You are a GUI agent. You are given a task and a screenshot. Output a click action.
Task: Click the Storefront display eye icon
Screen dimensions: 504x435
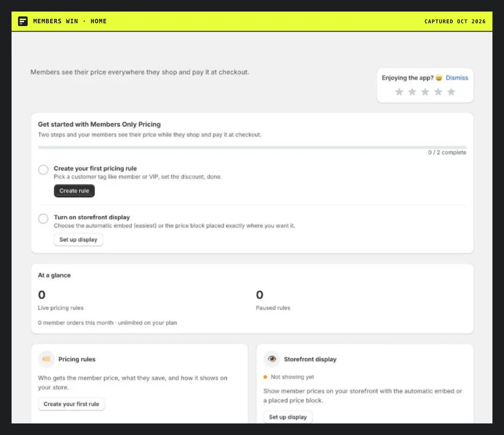[x=272, y=359]
